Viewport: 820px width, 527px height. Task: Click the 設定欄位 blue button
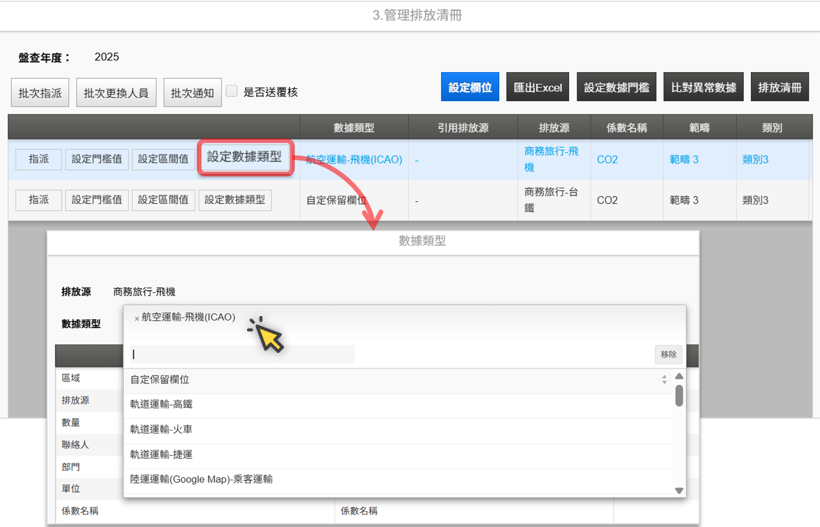pos(470,88)
